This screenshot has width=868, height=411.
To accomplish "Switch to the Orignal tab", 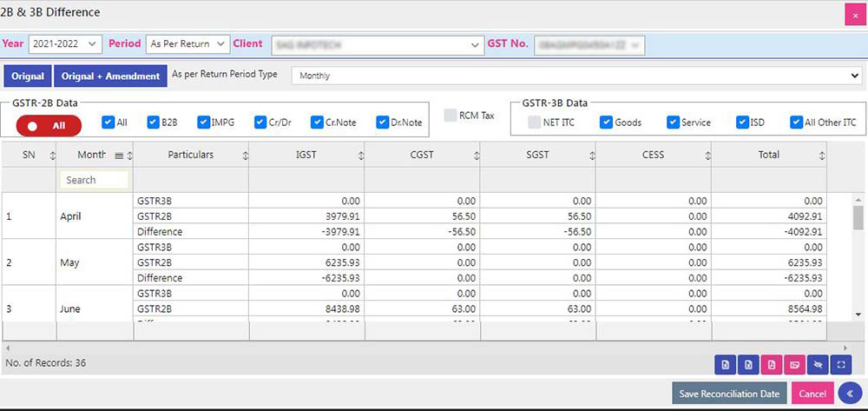I will (28, 76).
